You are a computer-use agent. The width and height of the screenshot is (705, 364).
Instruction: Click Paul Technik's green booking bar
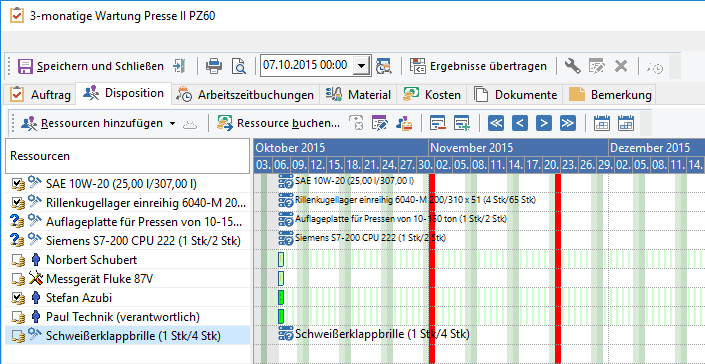point(281,316)
